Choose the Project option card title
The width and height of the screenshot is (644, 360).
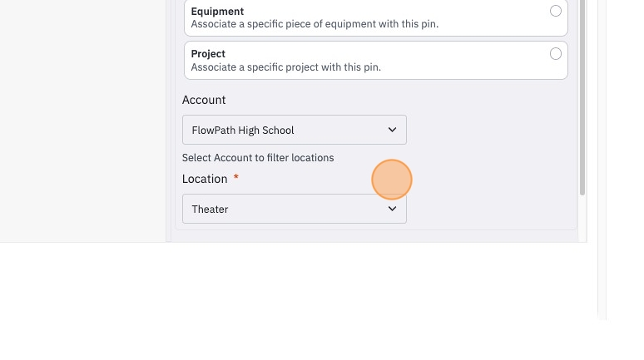coord(208,54)
